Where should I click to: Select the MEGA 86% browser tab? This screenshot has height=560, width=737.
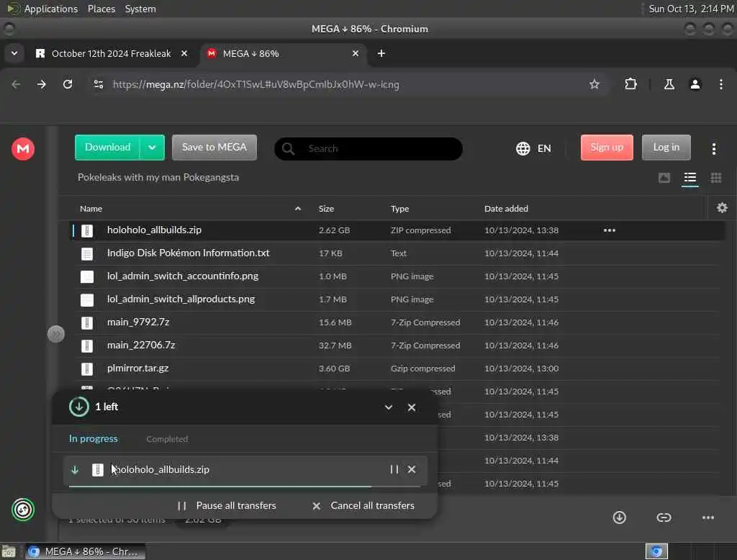point(283,53)
